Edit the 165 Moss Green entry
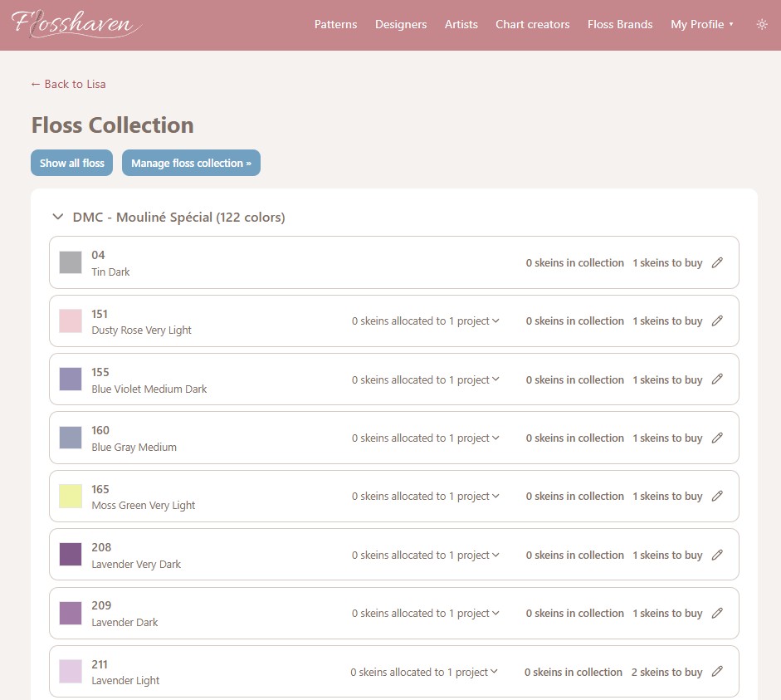 click(x=717, y=496)
